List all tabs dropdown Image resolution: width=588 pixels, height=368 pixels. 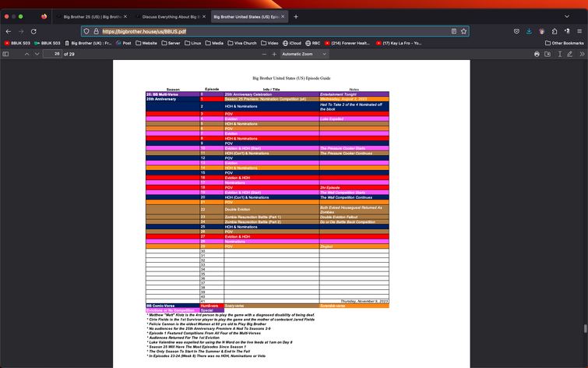567,16
